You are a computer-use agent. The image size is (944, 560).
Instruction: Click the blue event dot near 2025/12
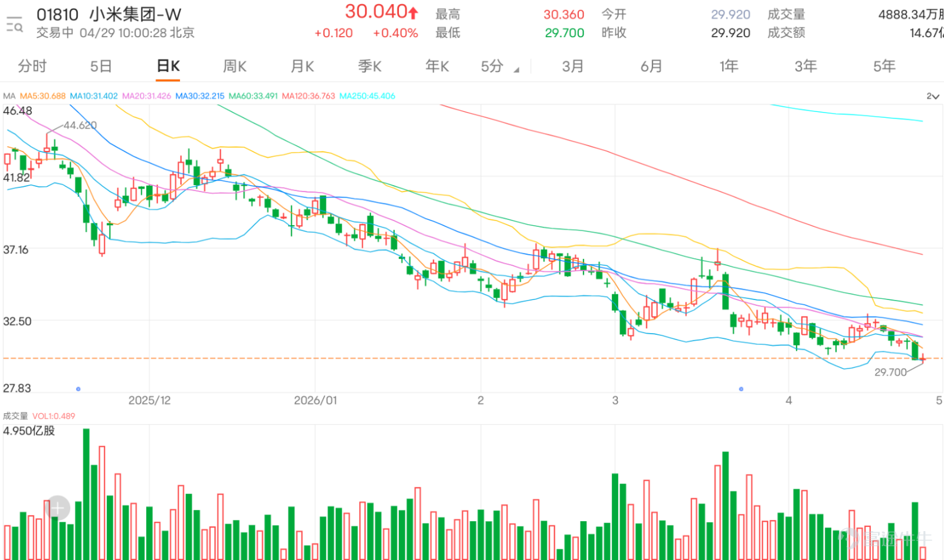point(78,389)
